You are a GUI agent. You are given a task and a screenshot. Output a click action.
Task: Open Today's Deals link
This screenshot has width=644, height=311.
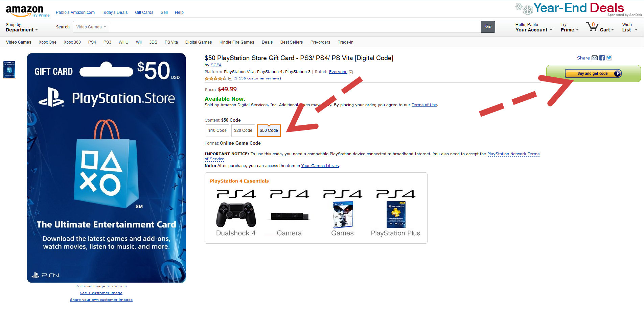click(x=115, y=13)
